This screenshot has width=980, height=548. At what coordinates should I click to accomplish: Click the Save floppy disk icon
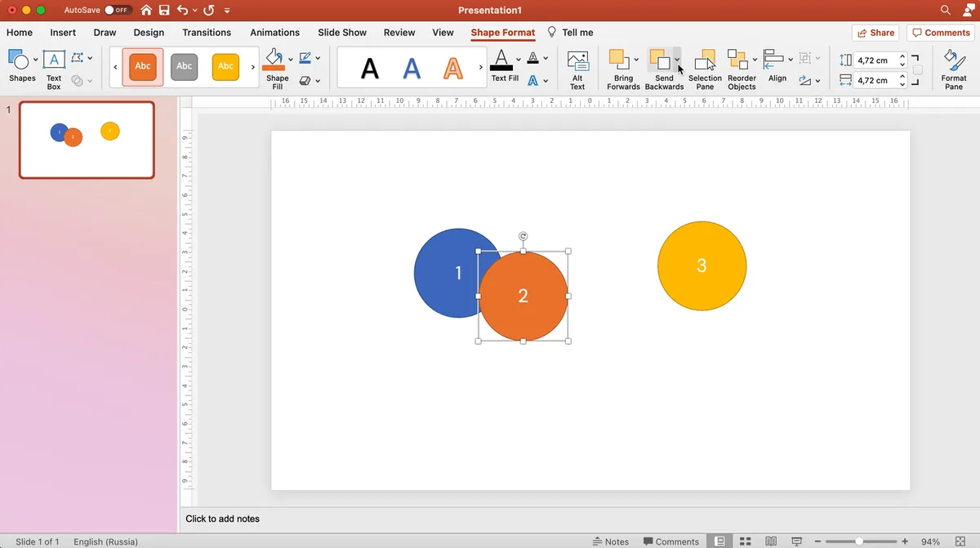click(164, 10)
